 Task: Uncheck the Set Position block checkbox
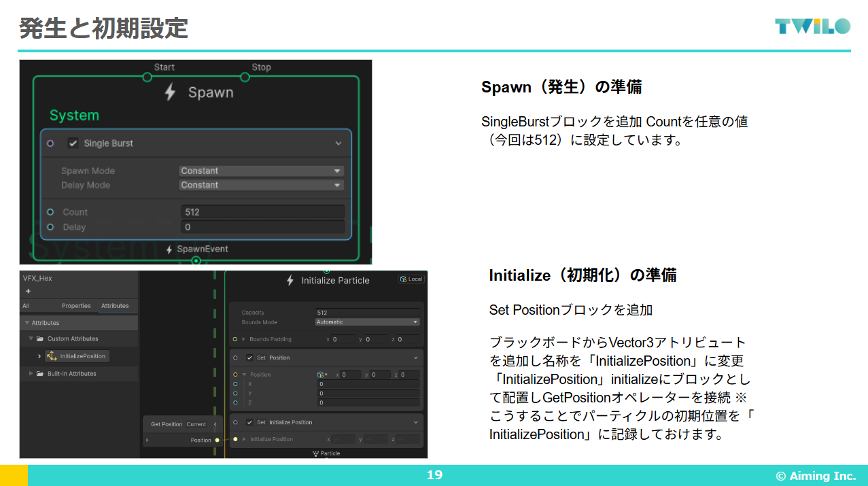click(x=249, y=358)
